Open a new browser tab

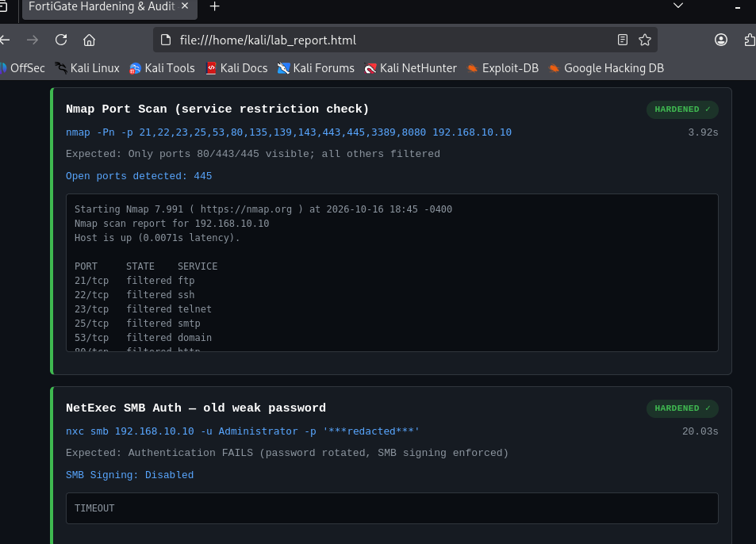(214, 6)
